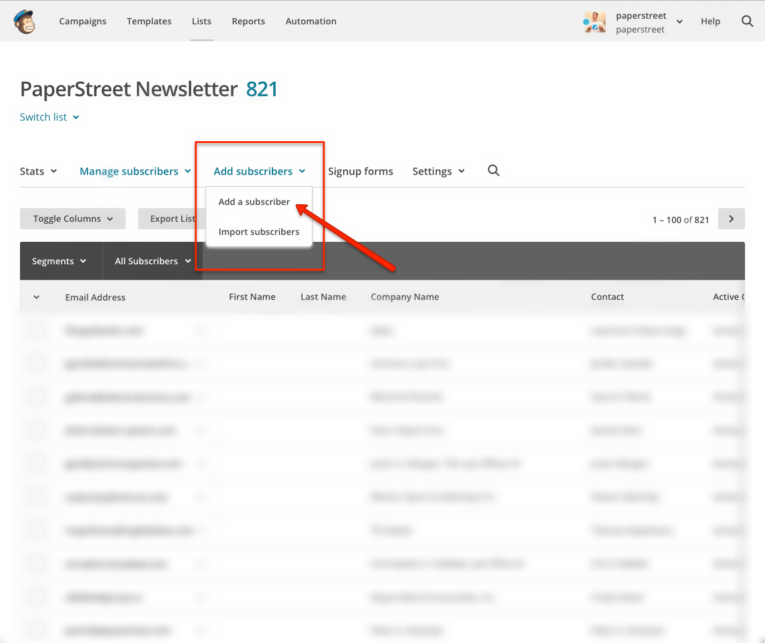This screenshot has width=765, height=643.
Task: Open the Stats dropdown menu
Action: [38, 171]
